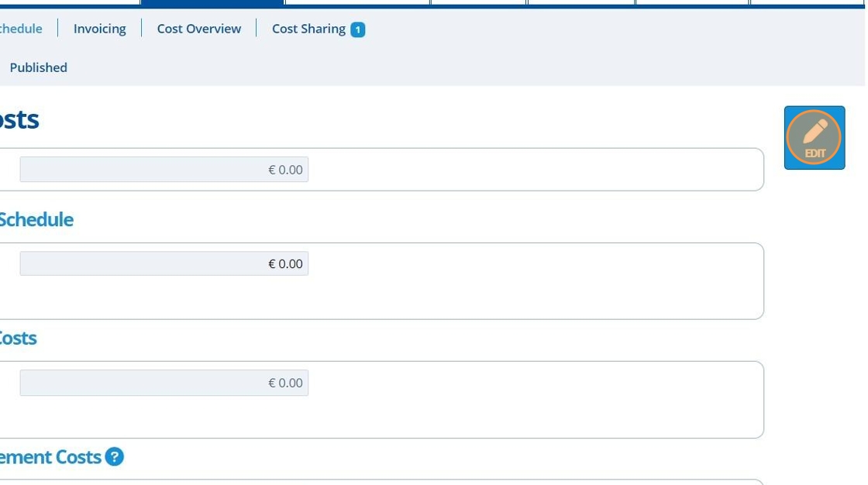Screen dimensions: 868x485
Task: Focus the amount field under the main page title
Action: [x=164, y=170]
